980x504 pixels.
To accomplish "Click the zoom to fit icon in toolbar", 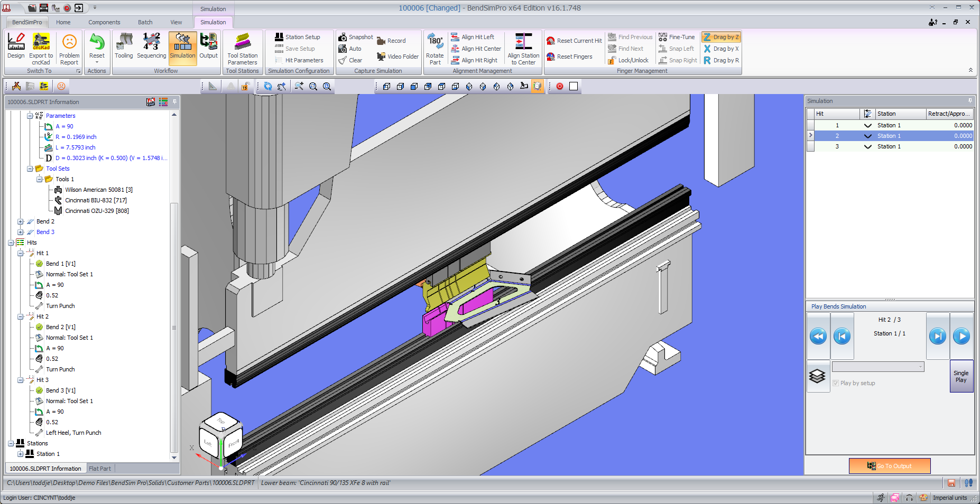I will point(327,86).
